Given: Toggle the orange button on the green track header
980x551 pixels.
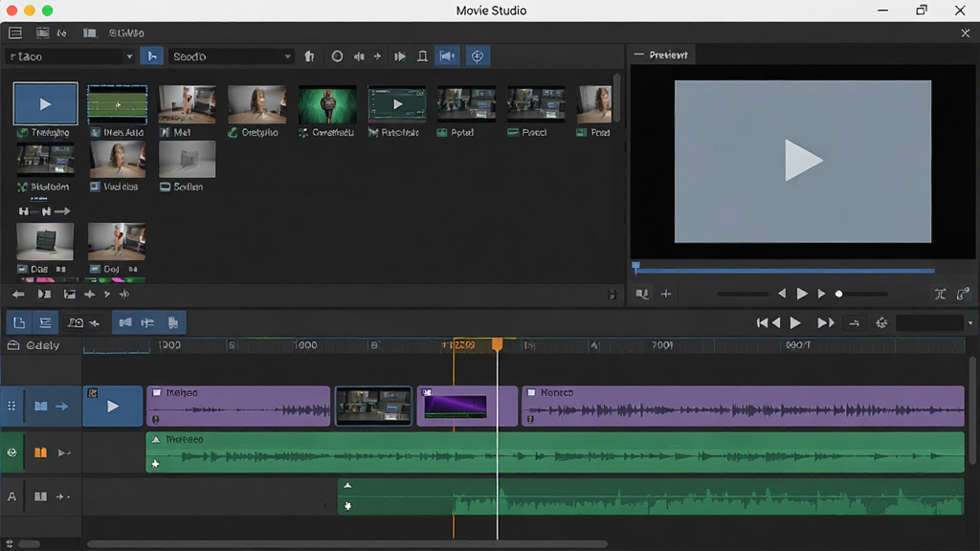Looking at the screenshot, I should (40, 452).
